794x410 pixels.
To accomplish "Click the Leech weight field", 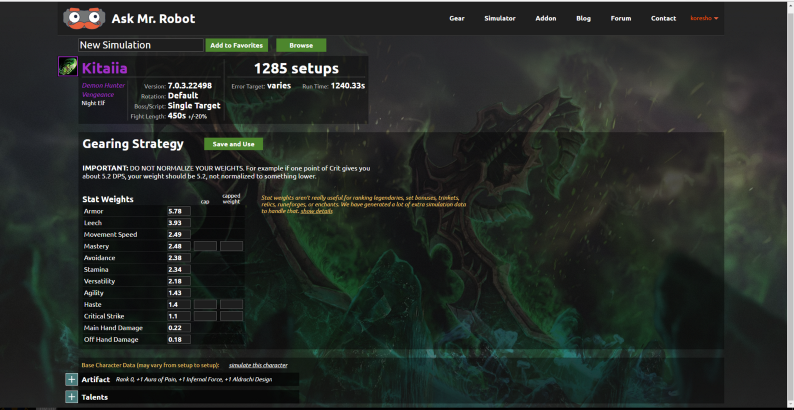I will click(179, 223).
